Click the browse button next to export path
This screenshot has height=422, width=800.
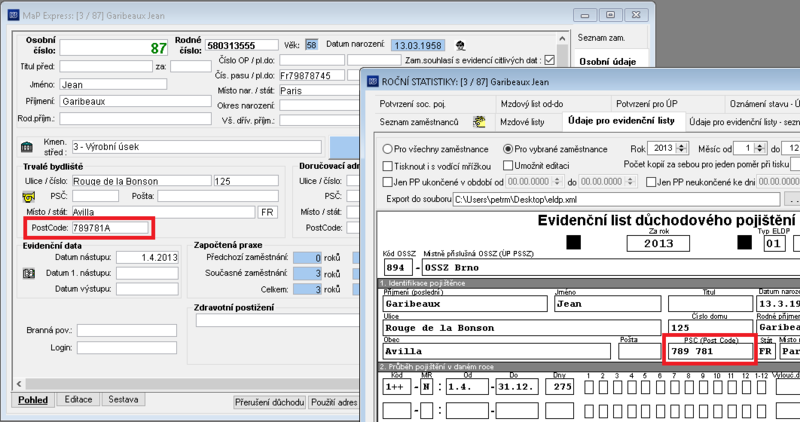(x=792, y=200)
